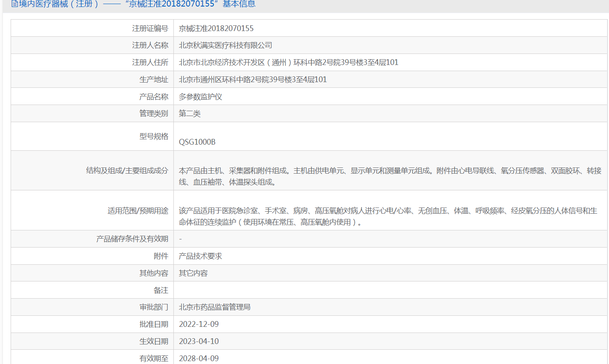Select approval date 2022-12-09
609x364 pixels.
199,324
